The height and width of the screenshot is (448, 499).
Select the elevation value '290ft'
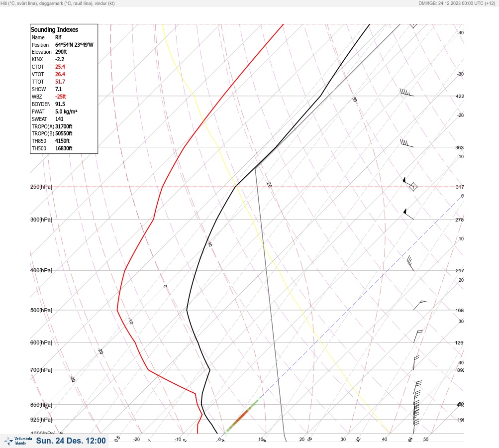pyautogui.click(x=61, y=52)
